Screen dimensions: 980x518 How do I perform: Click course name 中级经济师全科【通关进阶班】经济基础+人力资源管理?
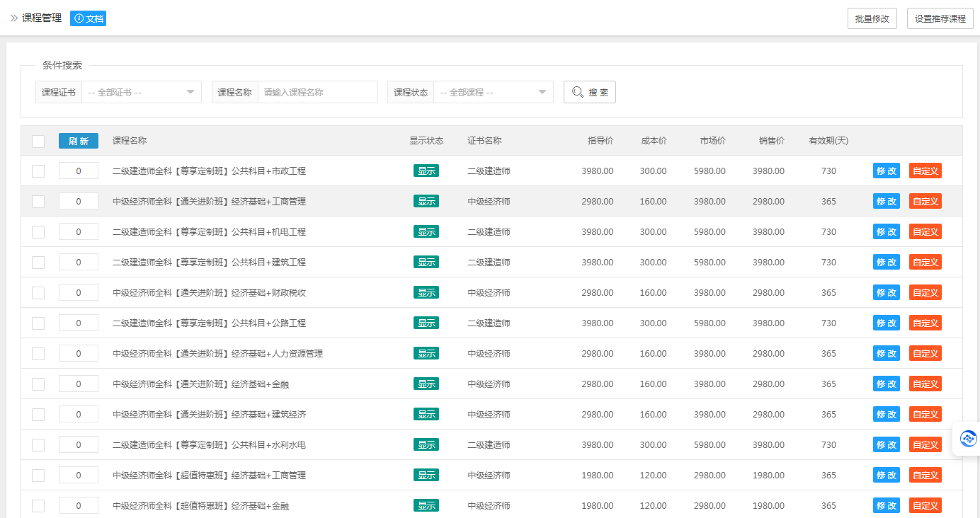pyautogui.click(x=217, y=354)
